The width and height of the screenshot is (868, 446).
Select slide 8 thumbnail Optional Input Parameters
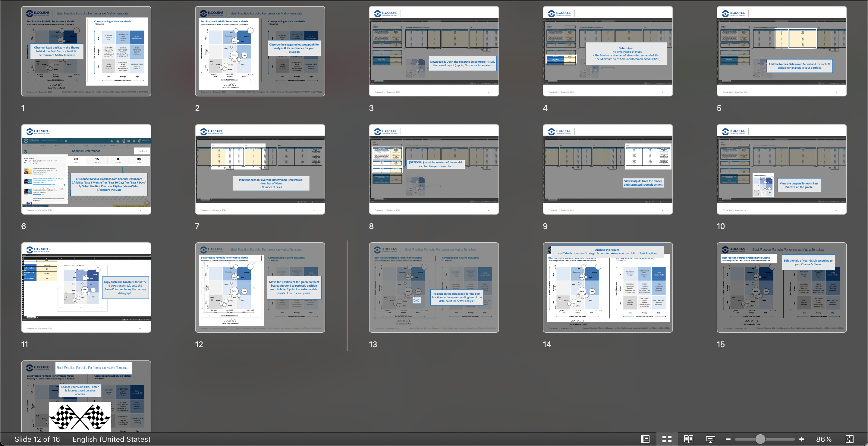[x=434, y=169]
